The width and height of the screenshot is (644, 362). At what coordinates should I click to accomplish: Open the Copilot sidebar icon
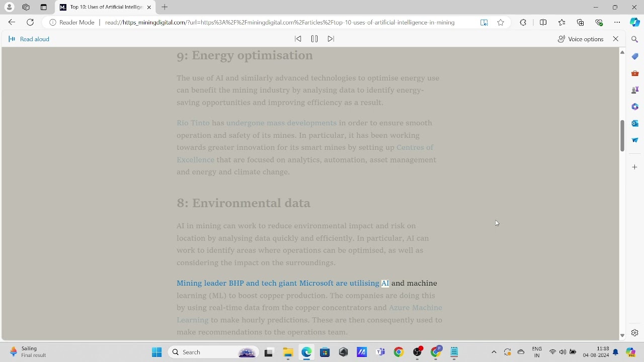pos(635,23)
